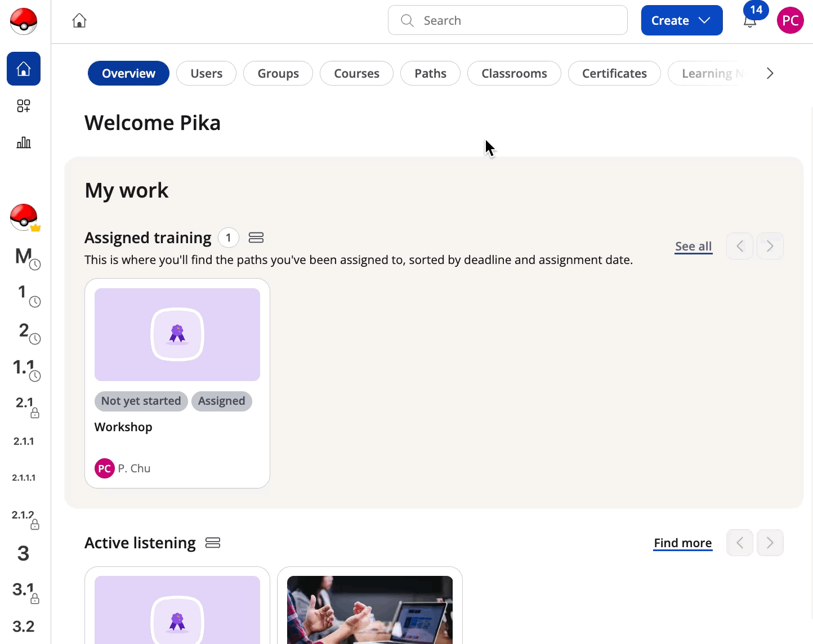Open the analytics bar chart sidebar icon
The width and height of the screenshot is (813, 644).
pyautogui.click(x=24, y=142)
